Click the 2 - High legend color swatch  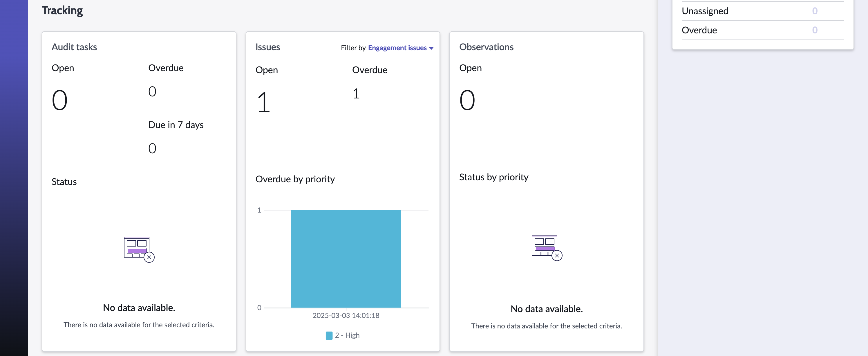tap(329, 335)
